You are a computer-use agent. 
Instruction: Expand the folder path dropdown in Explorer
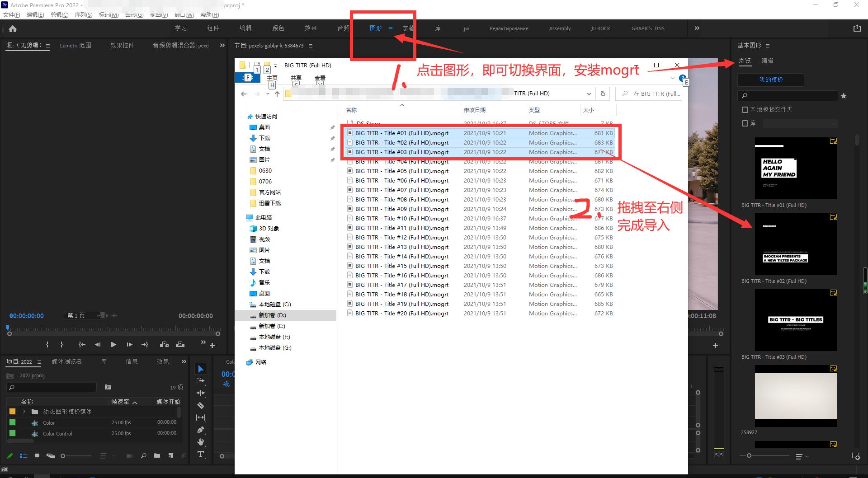click(x=589, y=94)
